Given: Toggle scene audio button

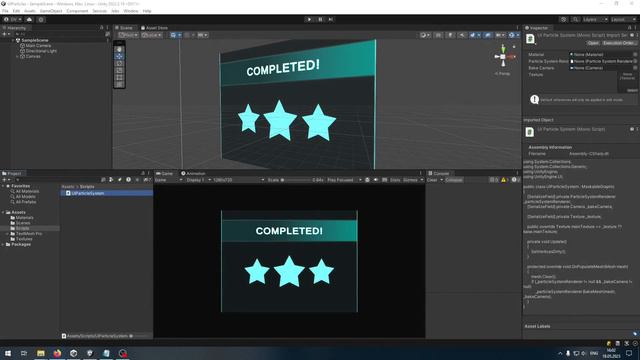Looking at the screenshot, I should click(462, 35).
